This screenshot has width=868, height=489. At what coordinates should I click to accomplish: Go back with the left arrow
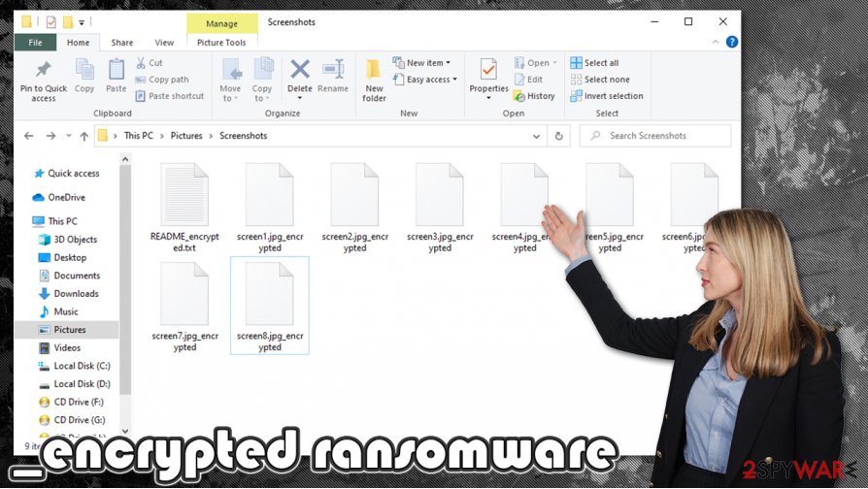29,136
